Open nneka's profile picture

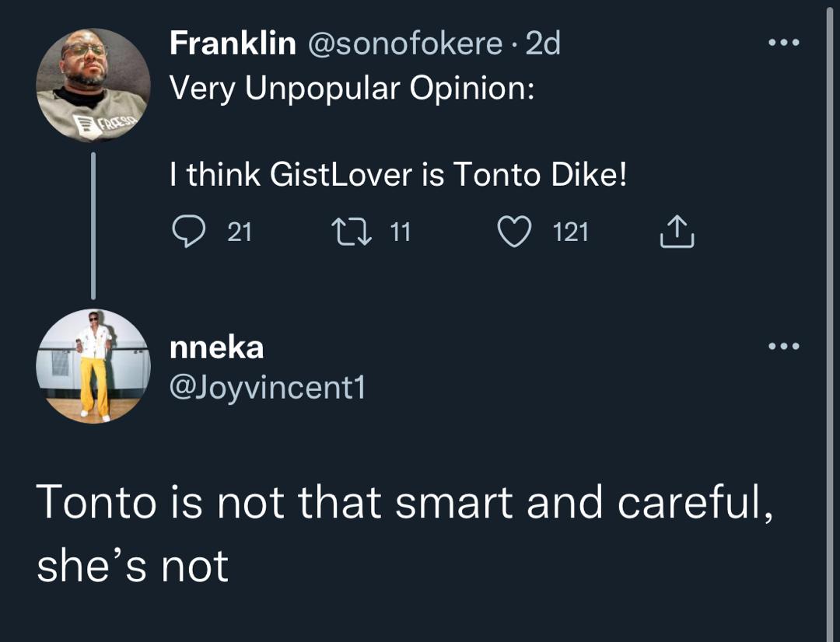(x=93, y=366)
